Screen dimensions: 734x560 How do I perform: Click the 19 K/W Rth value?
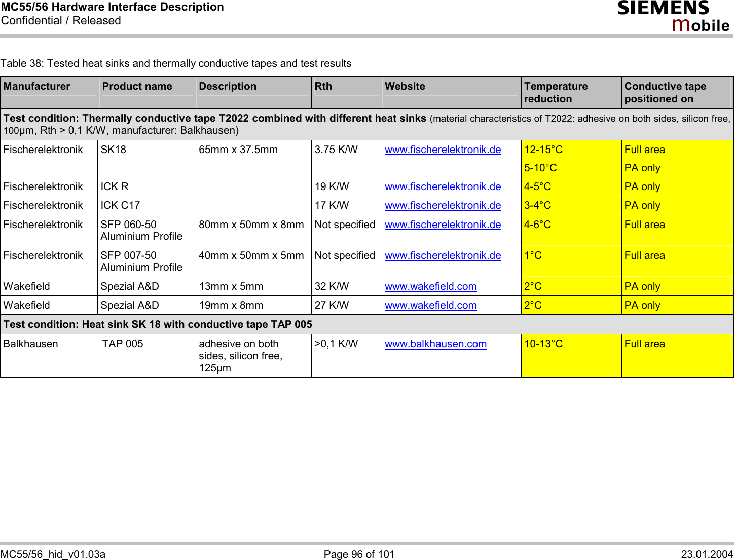pos(332,186)
